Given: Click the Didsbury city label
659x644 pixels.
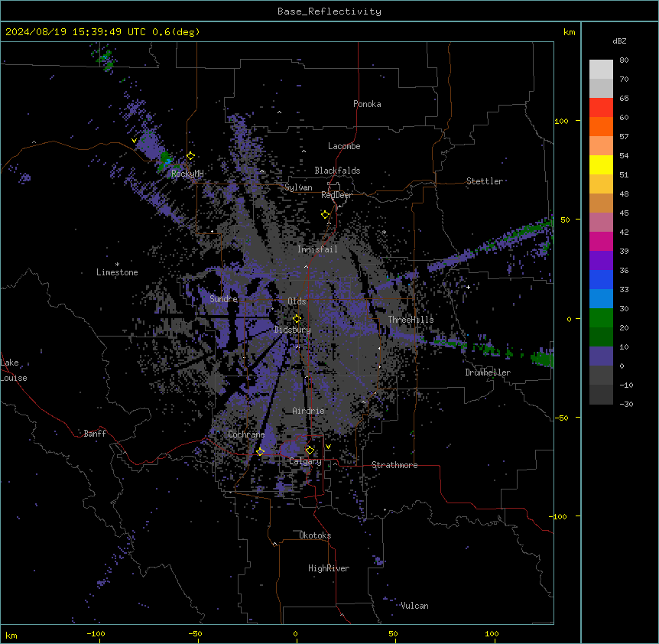Looking at the screenshot, I should pos(293,330).
